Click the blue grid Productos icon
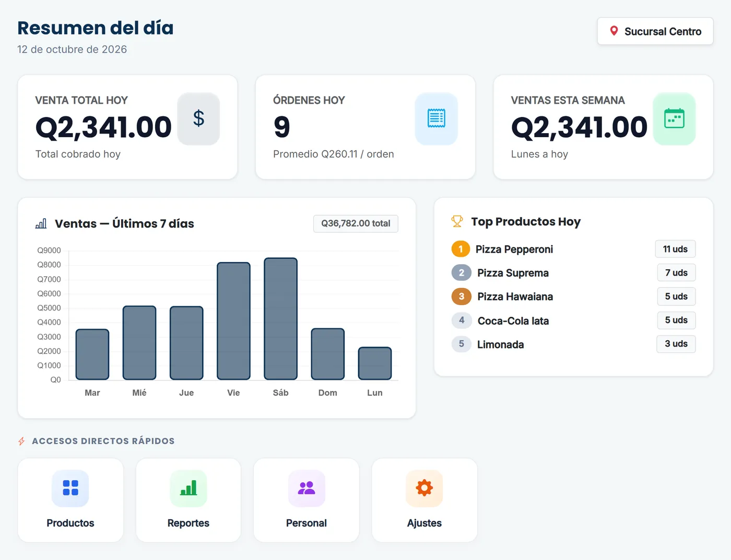 [70, 488]
